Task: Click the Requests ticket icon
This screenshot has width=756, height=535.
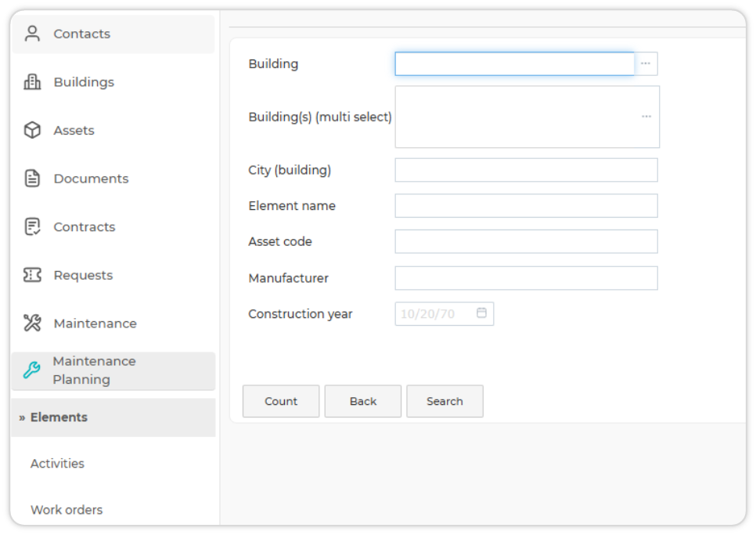Action: coord(32,275)
